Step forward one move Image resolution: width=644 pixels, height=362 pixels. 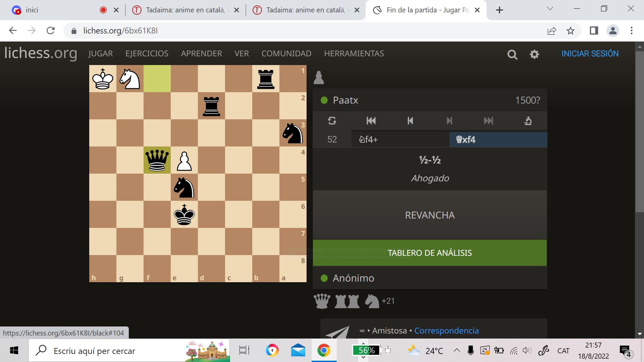pos(449,121)
